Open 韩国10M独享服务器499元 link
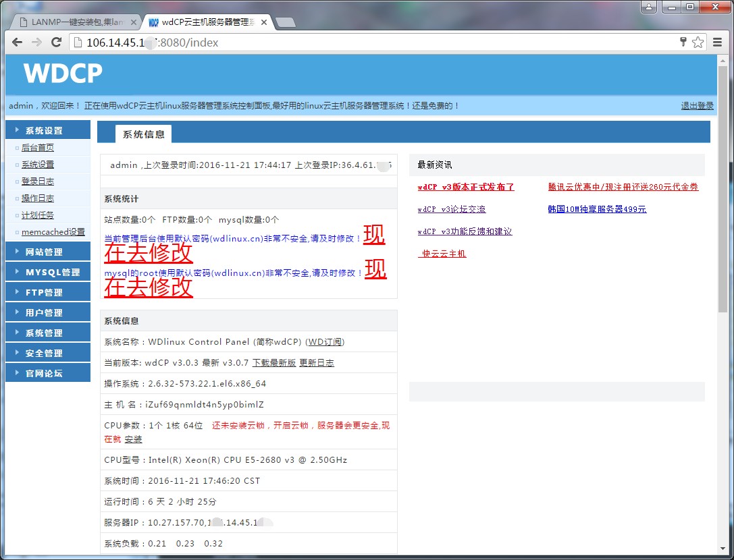Screen dimensions: 734x560 coord(597,209)
